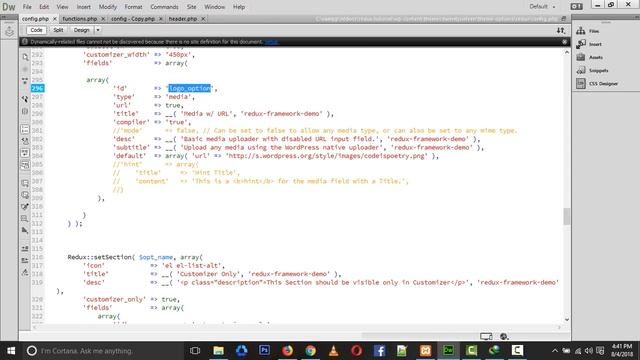Click highlighted line number 296
This screenshot has height=360, width=640.
pyautogui.click(x=38, y=88)
